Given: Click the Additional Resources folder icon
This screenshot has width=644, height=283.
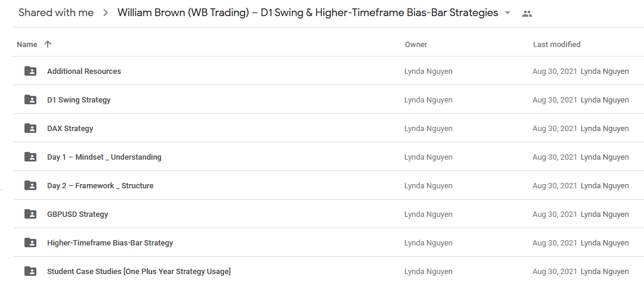Looking at the screenshot, I should (30, 71).
